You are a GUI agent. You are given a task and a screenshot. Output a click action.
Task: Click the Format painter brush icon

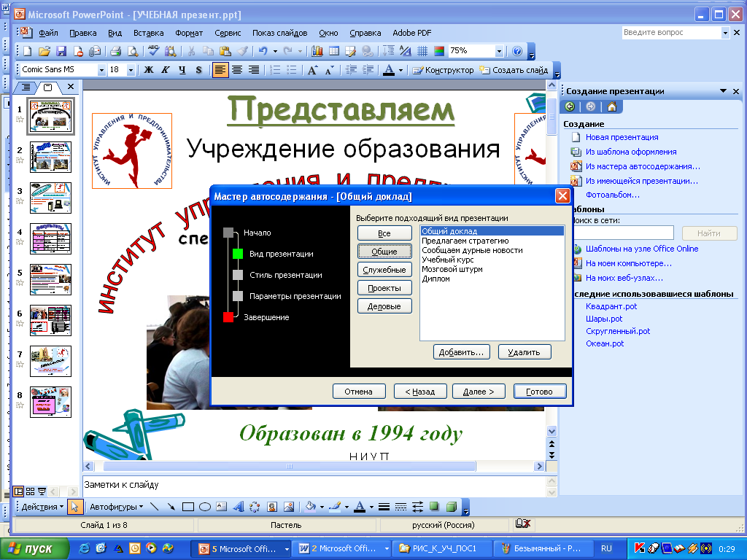242,51
